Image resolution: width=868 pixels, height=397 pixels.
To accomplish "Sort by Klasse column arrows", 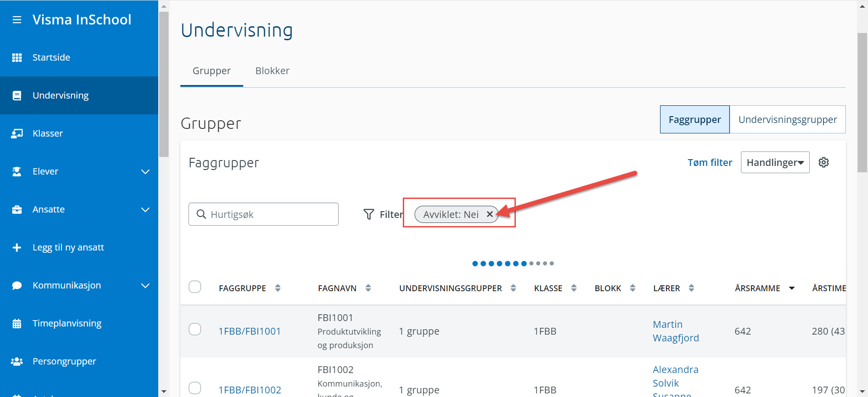I will click(574, 288).
